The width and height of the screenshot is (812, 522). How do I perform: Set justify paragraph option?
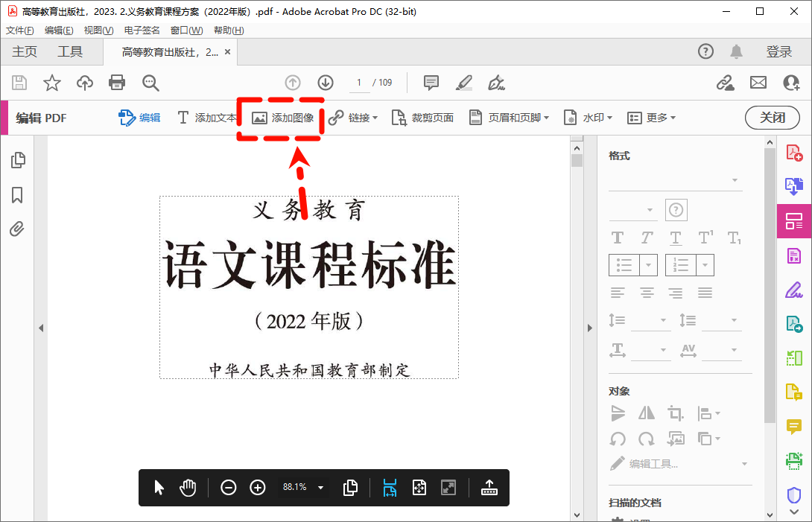click(x=705, y=293)
